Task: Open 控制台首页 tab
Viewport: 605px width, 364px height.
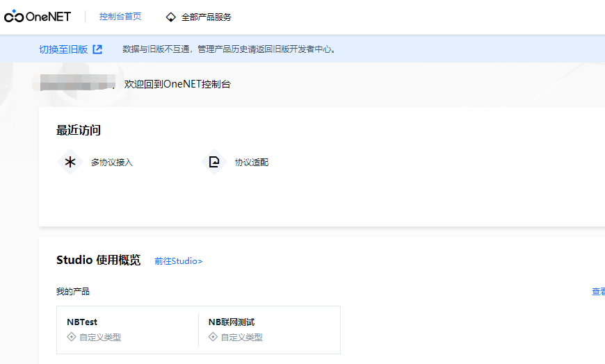Action: 120,17
